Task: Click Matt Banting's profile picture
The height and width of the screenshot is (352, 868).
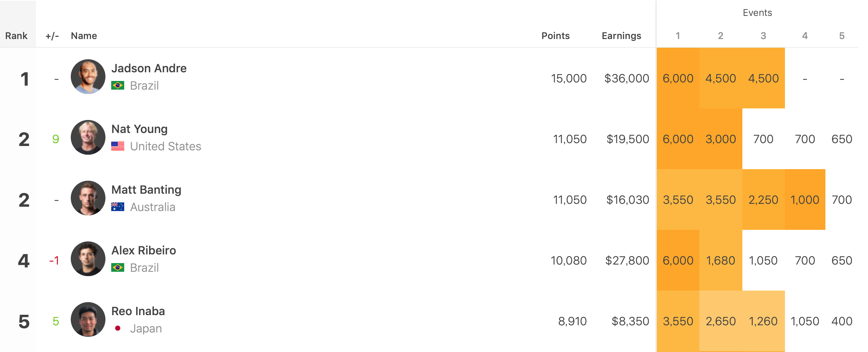Action: tap(88, 198)
